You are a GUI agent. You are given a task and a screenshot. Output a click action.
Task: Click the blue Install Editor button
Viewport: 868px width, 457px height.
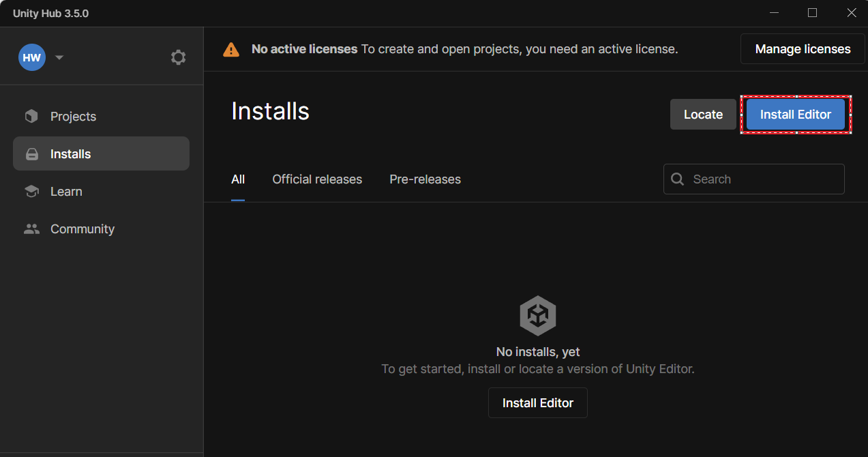point(796,115)
